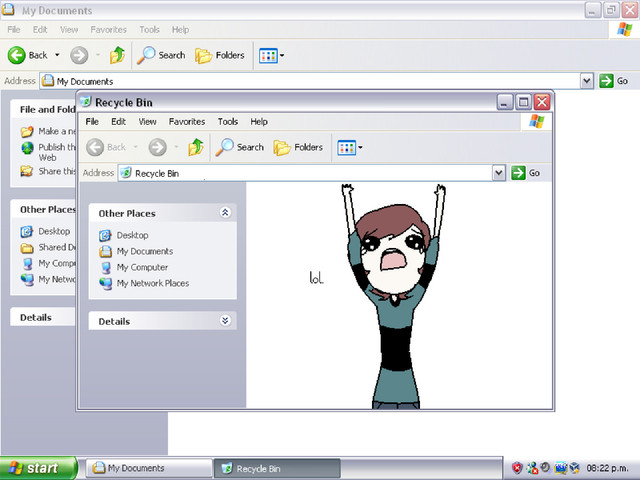Viewport: 640px width, 480px height.
Task: Click Go button in My Documents window
Action: [613, 81]
